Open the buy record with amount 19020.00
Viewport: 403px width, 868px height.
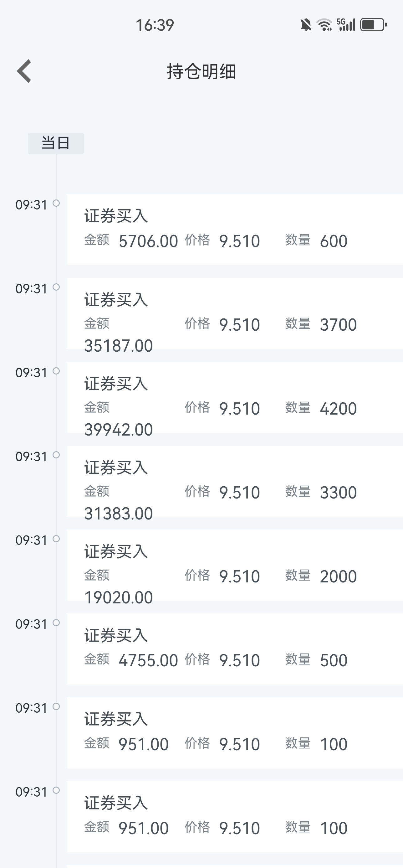tap(235, 565)
